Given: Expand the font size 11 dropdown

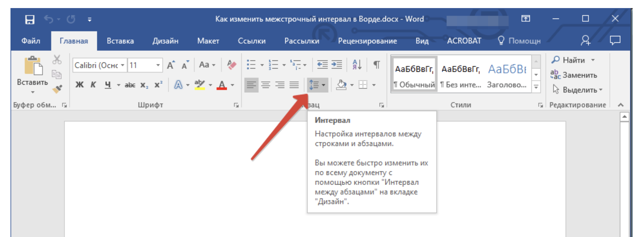Looking at the screenshot, I should coord(158,65).
